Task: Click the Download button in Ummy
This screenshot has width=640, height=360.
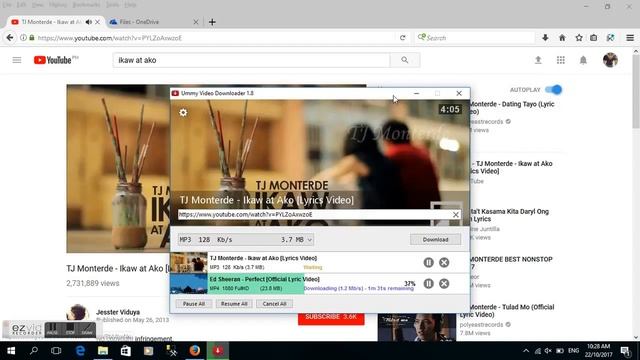Action: coord(436,240)
